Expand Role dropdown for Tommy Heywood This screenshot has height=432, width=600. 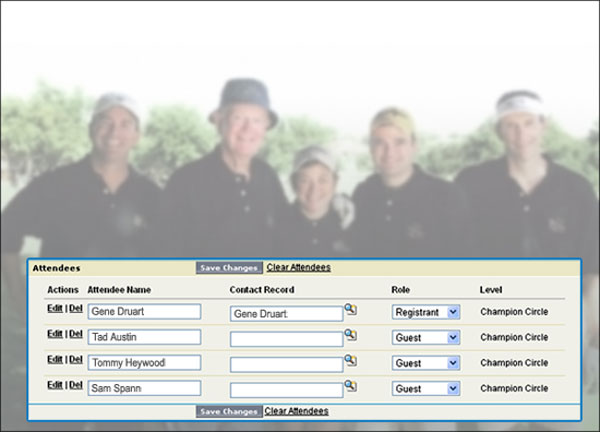[426, 362]
